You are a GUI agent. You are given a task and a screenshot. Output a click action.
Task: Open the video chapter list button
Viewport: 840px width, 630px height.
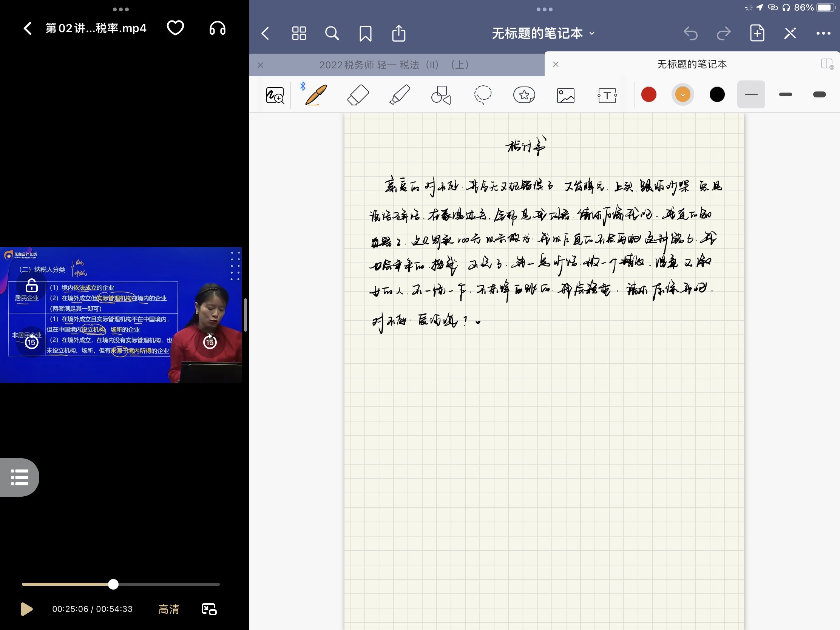19,477
